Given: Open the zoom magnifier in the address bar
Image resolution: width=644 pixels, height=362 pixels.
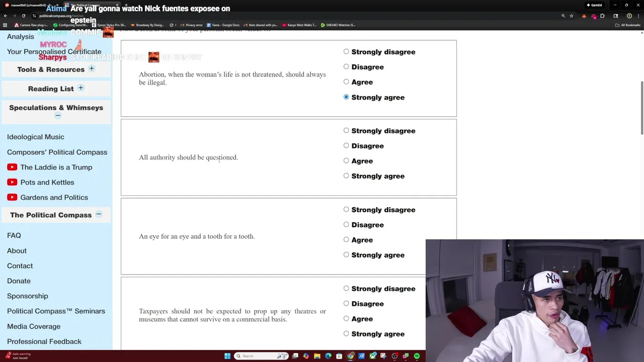Looking at the screenshot, I should point(563,16).
